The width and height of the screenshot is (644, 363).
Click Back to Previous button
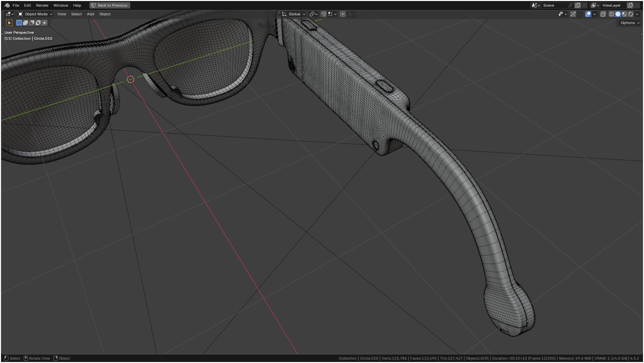coord(110,5)
